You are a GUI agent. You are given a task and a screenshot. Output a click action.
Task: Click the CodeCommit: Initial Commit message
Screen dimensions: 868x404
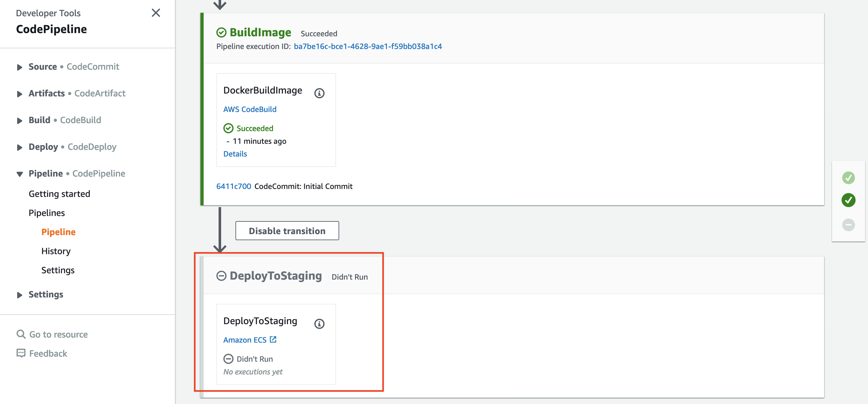tap(303, 186)
